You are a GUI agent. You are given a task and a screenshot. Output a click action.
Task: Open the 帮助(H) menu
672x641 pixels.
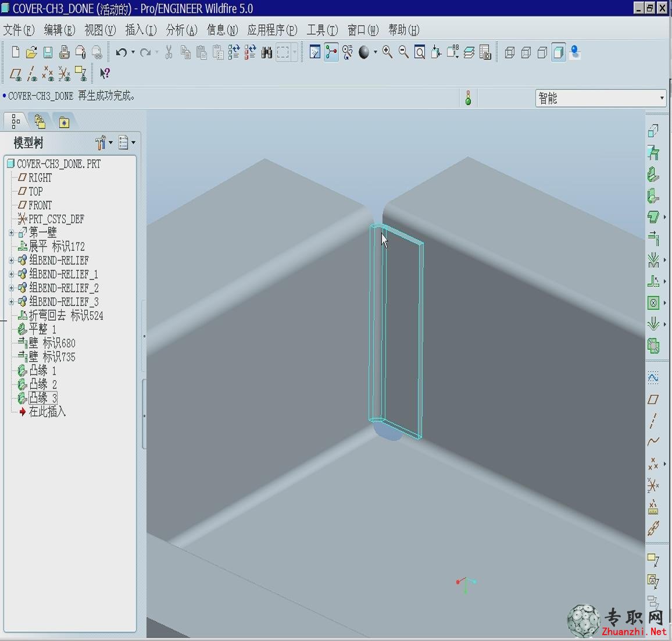(403, 30)
